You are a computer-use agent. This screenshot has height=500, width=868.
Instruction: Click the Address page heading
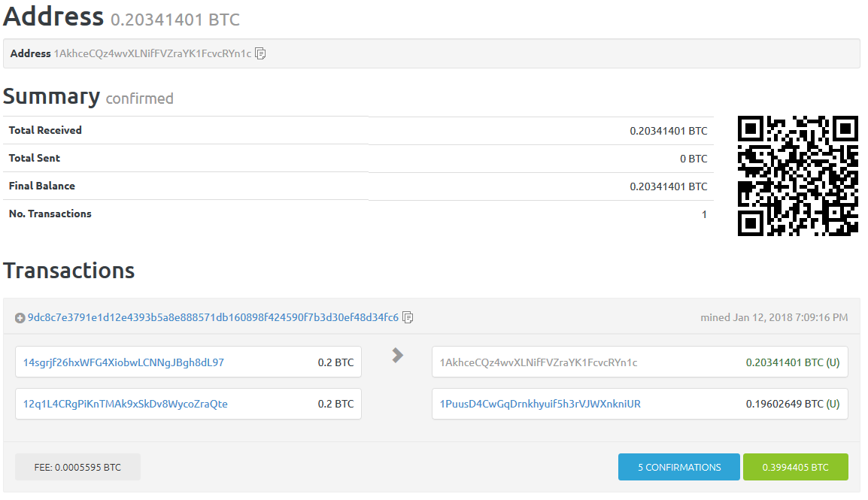[x=53, y=17]
